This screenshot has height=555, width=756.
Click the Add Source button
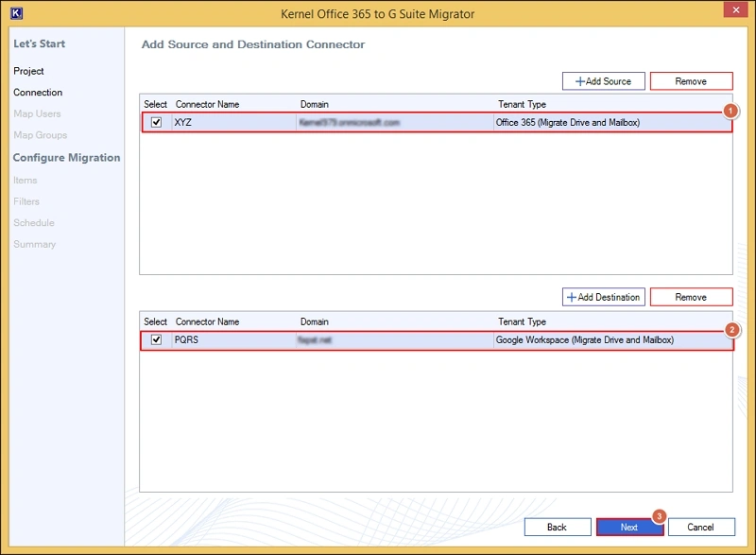(603, 81)
